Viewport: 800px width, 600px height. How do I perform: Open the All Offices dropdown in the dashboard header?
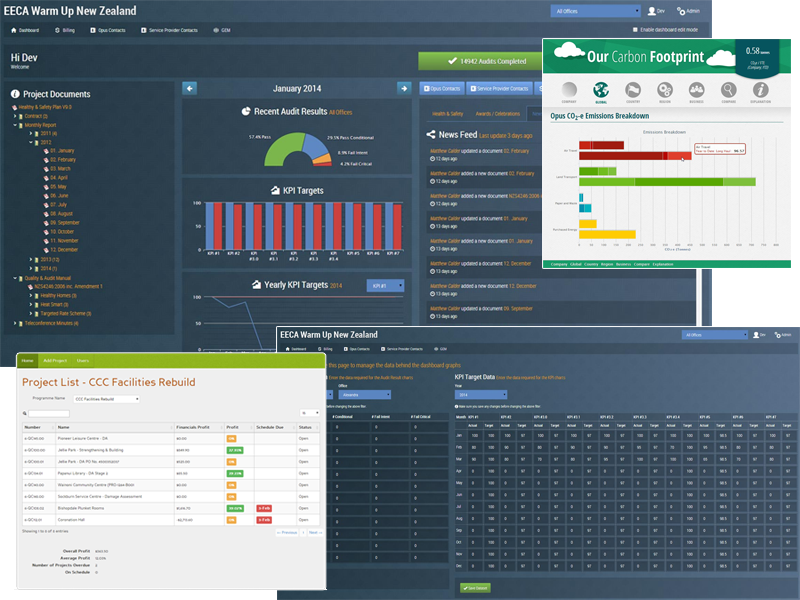(x=595, y=11)
